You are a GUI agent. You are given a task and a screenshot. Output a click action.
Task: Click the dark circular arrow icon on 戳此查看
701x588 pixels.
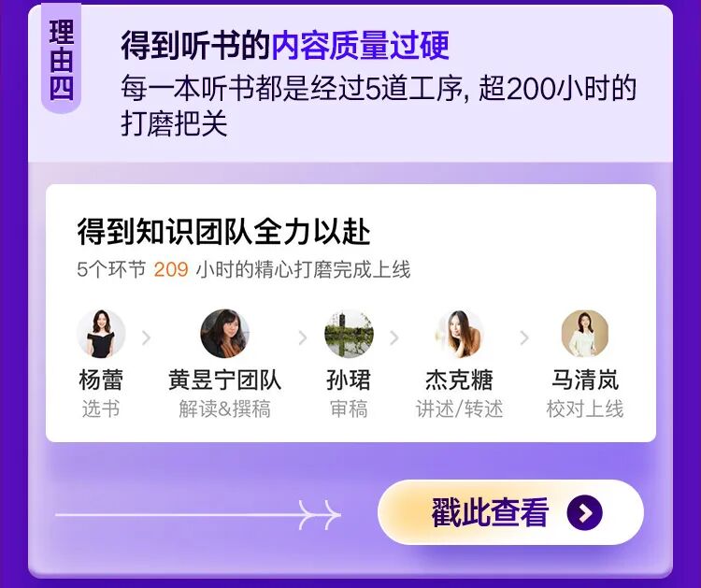[x=584, y=513]
